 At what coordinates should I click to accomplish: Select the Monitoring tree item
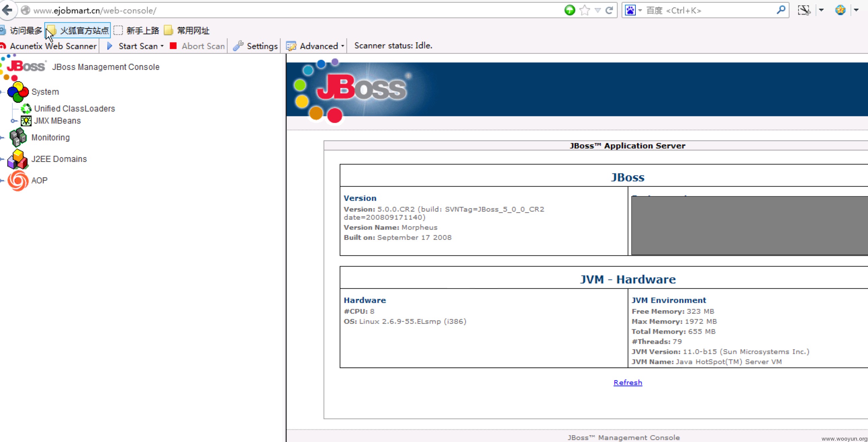pyautogui.click(x=51, y=138)
